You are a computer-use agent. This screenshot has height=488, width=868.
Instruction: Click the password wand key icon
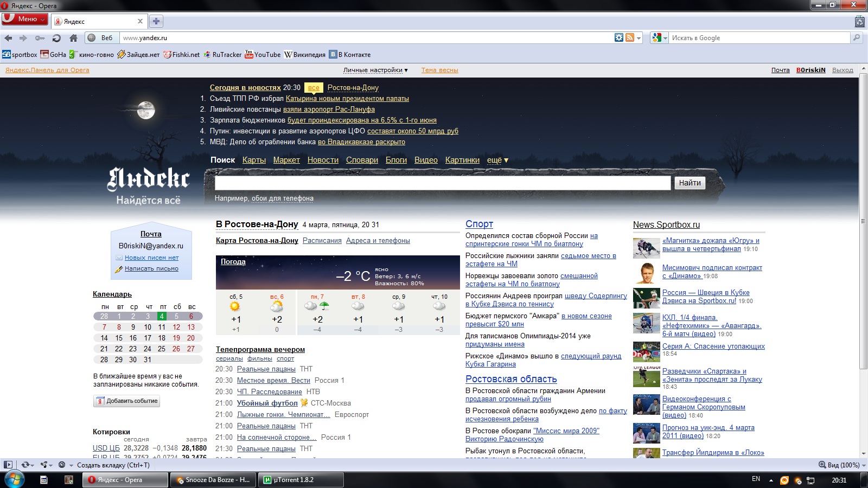[x=40, y=38]
